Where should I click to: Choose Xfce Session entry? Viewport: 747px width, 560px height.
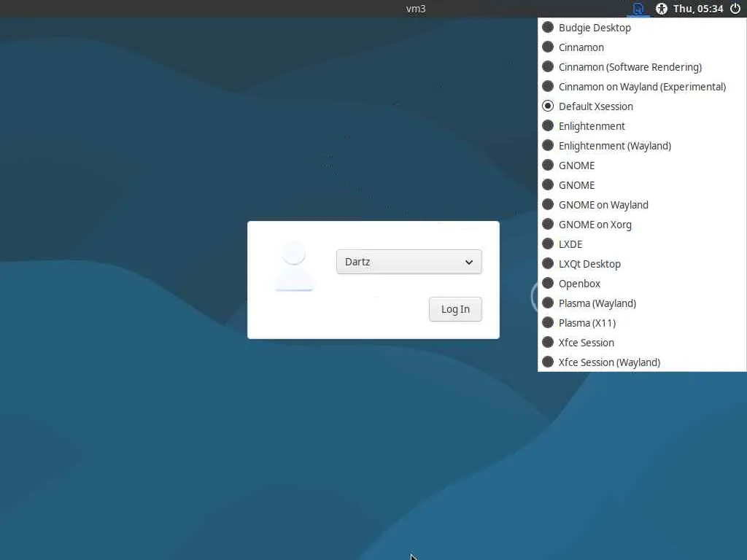pos(642,343)
